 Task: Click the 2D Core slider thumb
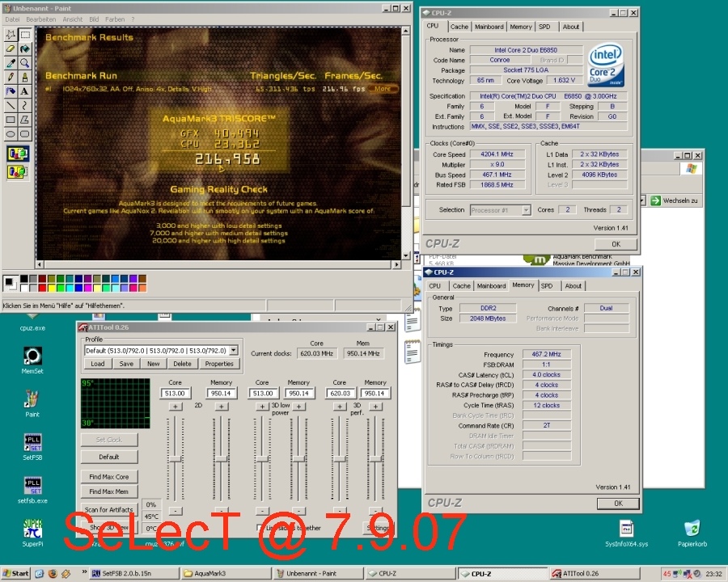click(175, 458)
